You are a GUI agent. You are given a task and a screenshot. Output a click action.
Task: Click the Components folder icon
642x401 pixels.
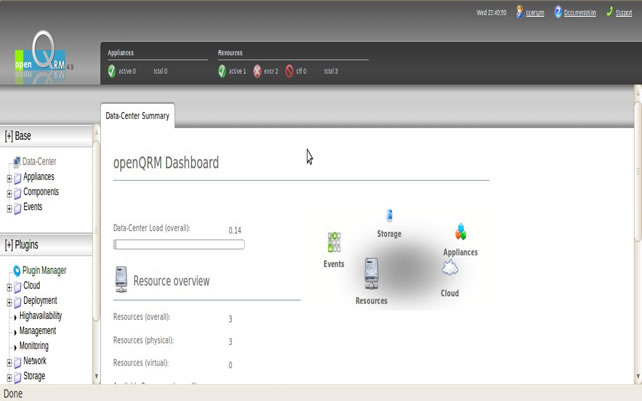pos(18,193)
